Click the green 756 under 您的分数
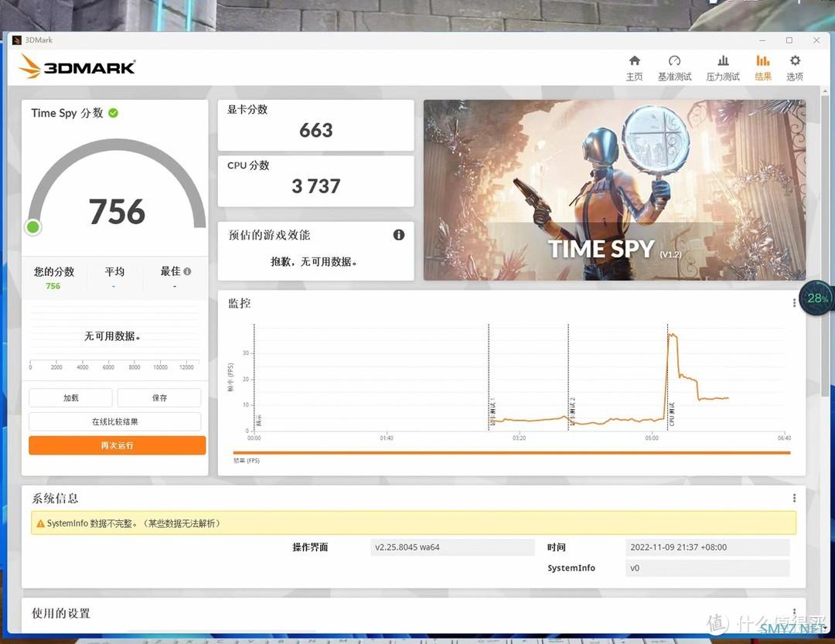 pos(53,286)
